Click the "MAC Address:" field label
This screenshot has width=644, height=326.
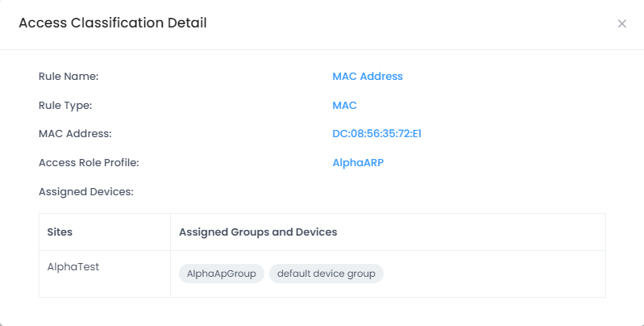pos(75,134)
